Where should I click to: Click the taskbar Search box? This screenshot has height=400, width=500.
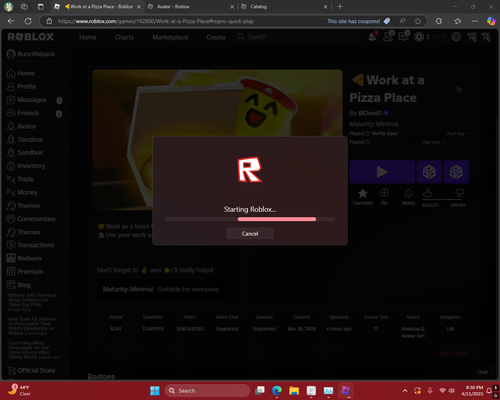pyautogui.click(x=207, y=390)
